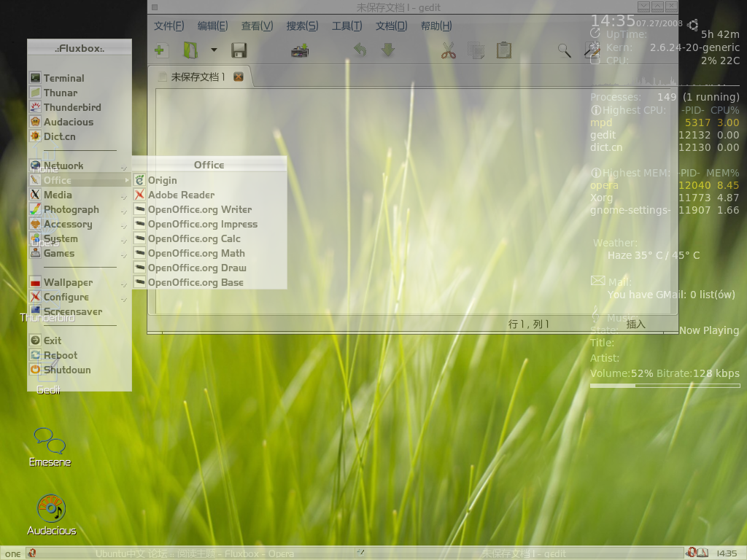Screen dimensions: 747x560
Task: Open Dict.cn from Fluxbox menu
Action: coord(79,136)
